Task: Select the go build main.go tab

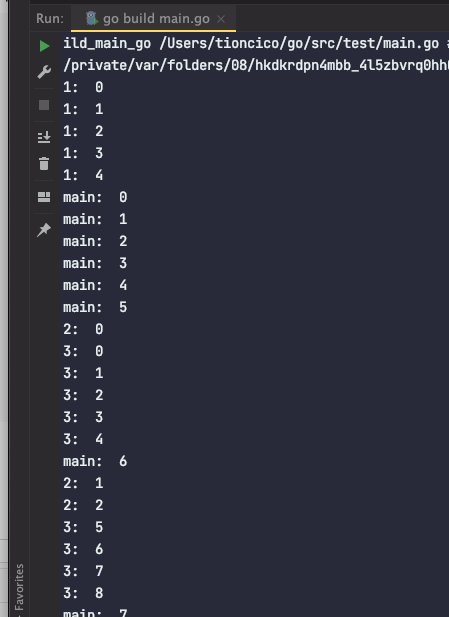Action: point(153,18)
